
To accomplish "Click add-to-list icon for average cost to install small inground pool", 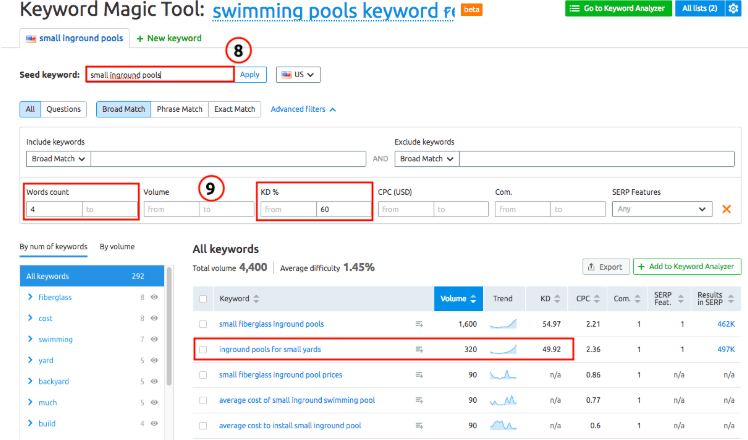I will [x=419, y=425].
